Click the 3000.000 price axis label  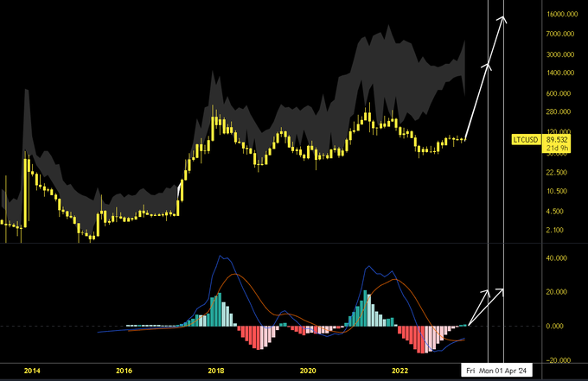pos(560,54)
